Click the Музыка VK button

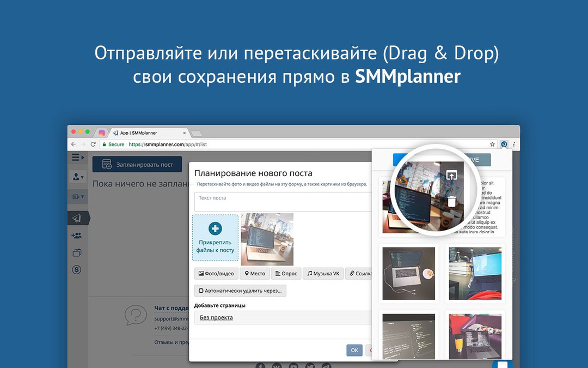click(x=323, y=273)
